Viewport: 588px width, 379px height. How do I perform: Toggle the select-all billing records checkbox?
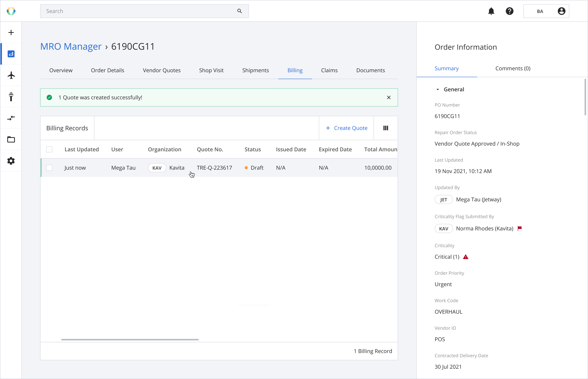49,149
